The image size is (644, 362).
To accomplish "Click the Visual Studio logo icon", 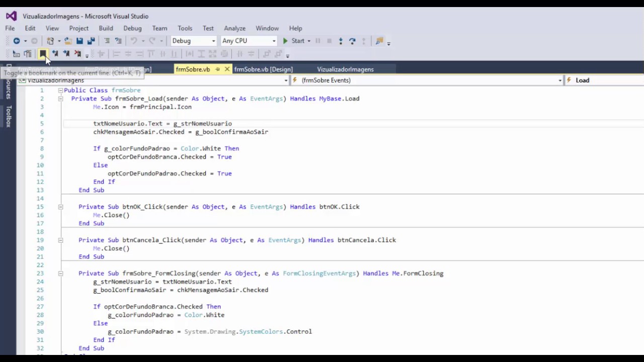I will pos(11,16).
